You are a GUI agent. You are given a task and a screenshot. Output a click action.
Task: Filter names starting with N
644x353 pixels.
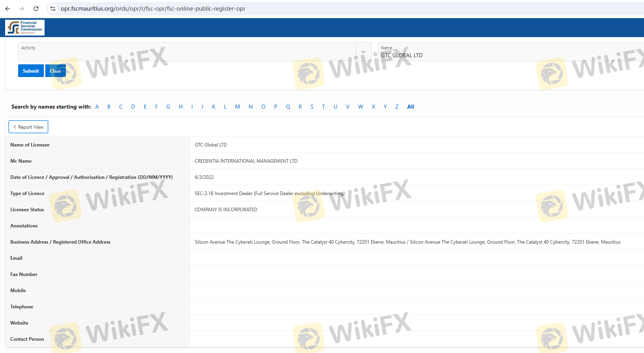point(250,107)
